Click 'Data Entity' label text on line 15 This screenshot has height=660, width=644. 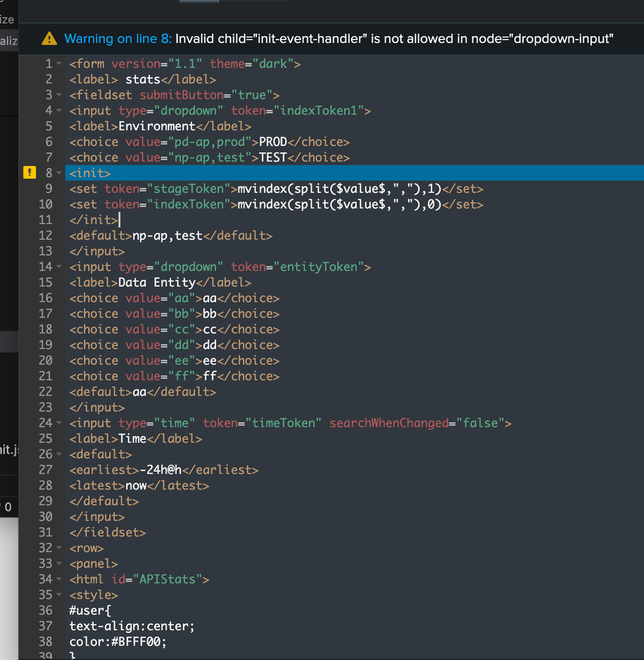tap(157, 283)
